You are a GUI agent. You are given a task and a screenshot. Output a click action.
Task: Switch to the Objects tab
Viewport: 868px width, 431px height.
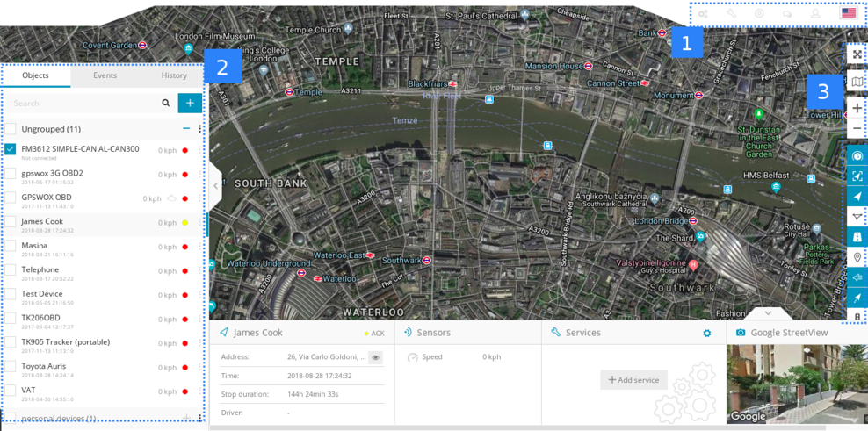tap(35, 75)
